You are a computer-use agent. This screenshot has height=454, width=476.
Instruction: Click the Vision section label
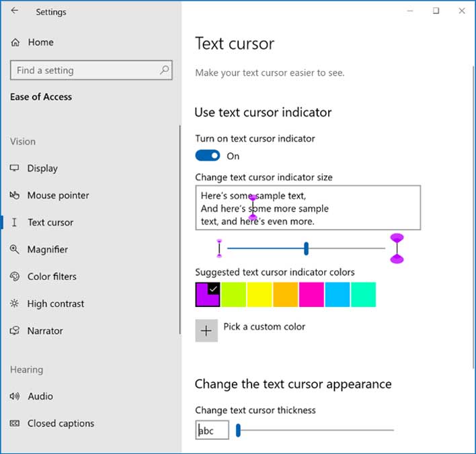pyautogui.click(x=23, y=141)
